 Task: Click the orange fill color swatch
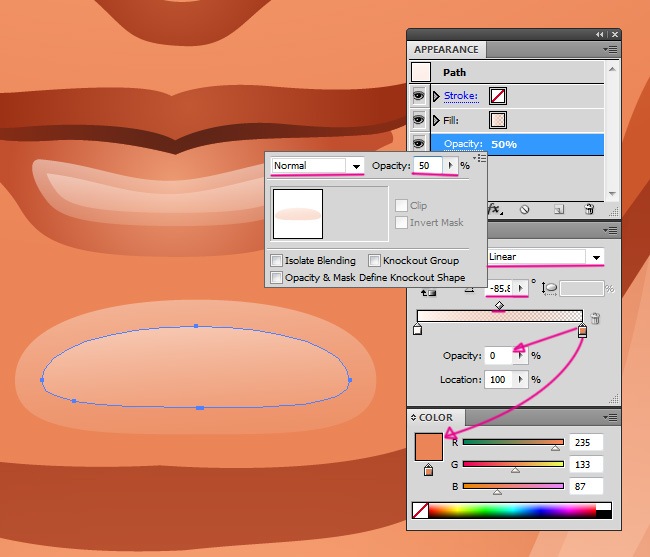[428, 444]
